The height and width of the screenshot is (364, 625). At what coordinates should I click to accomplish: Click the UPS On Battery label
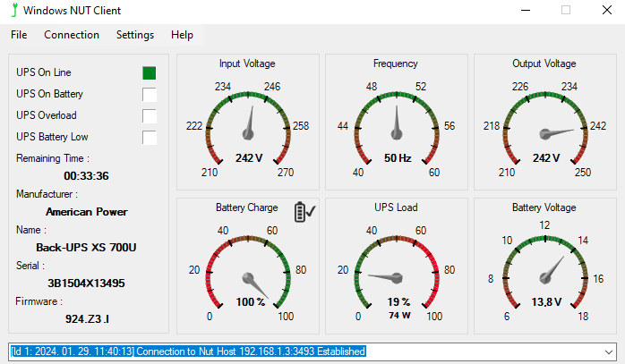(49, 94)
